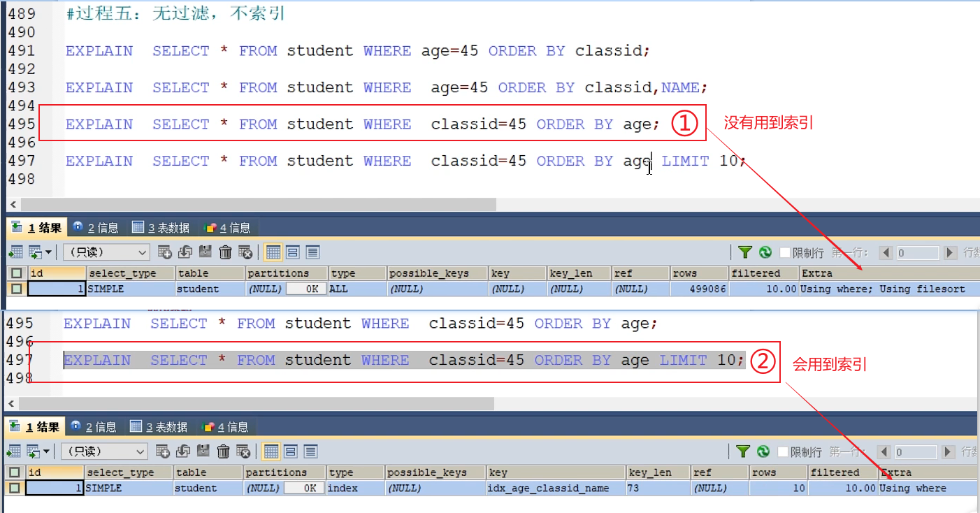Click the horizontal scrollbar below editor line 498 with LIMIT-less query
Screen dimensions: 980x513
click(x=259, y=205)
